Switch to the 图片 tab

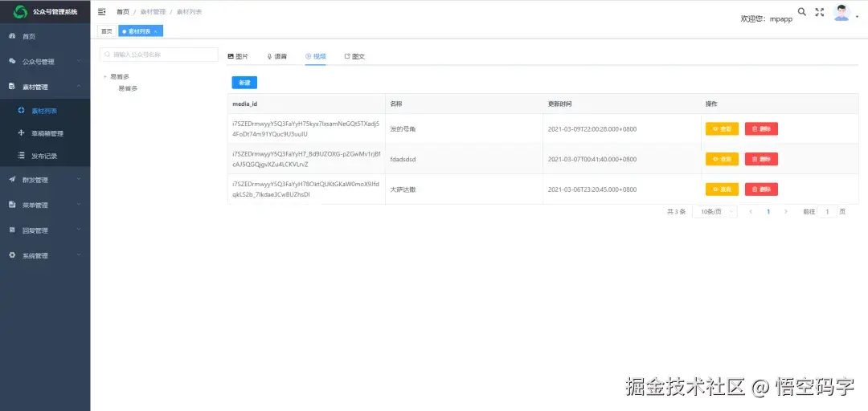(x=238, y=56)
